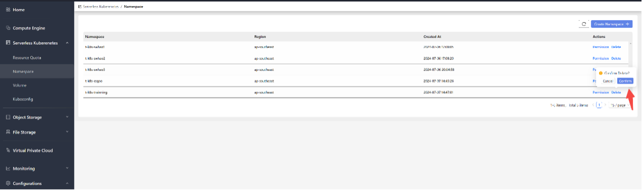This screenshot has width=644, height=191.
Task: Click the Create Namespace button
Action: (x=612, y=24)
